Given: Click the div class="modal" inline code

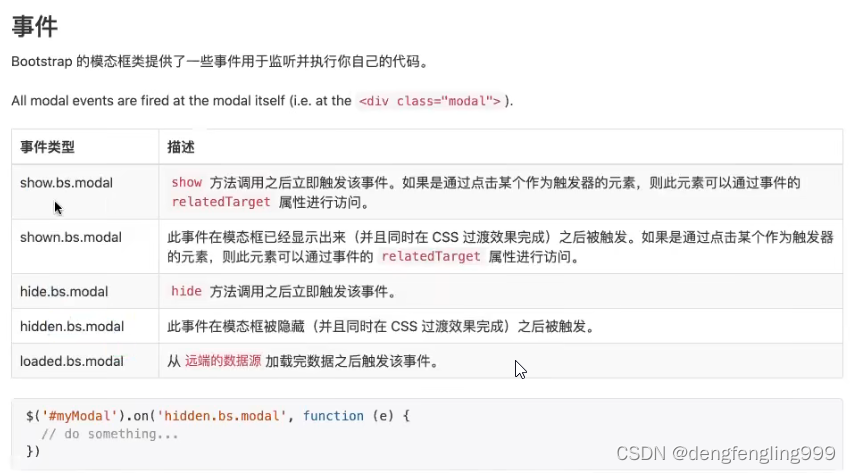Looking at the screenshot, I should point(430,101).
